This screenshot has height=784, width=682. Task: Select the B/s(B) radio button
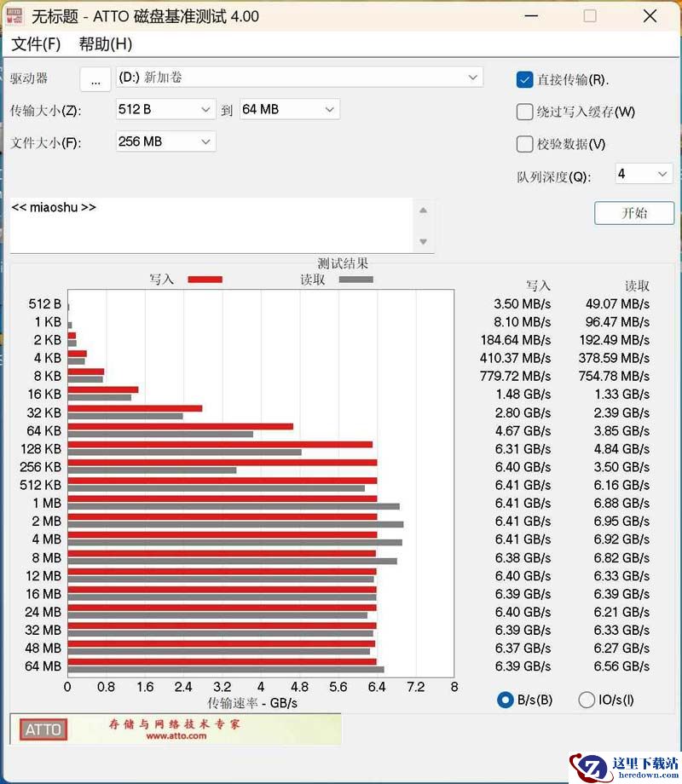coord(506,700)
